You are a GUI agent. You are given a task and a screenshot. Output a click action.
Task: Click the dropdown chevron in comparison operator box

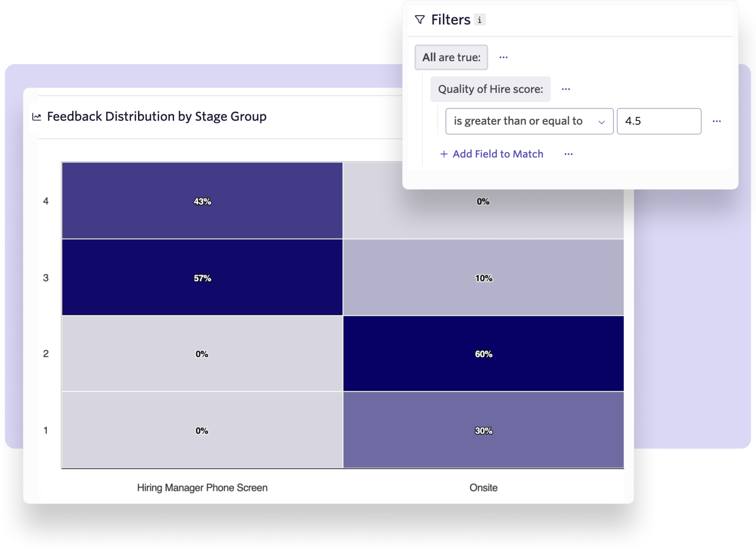coord(601,122)
